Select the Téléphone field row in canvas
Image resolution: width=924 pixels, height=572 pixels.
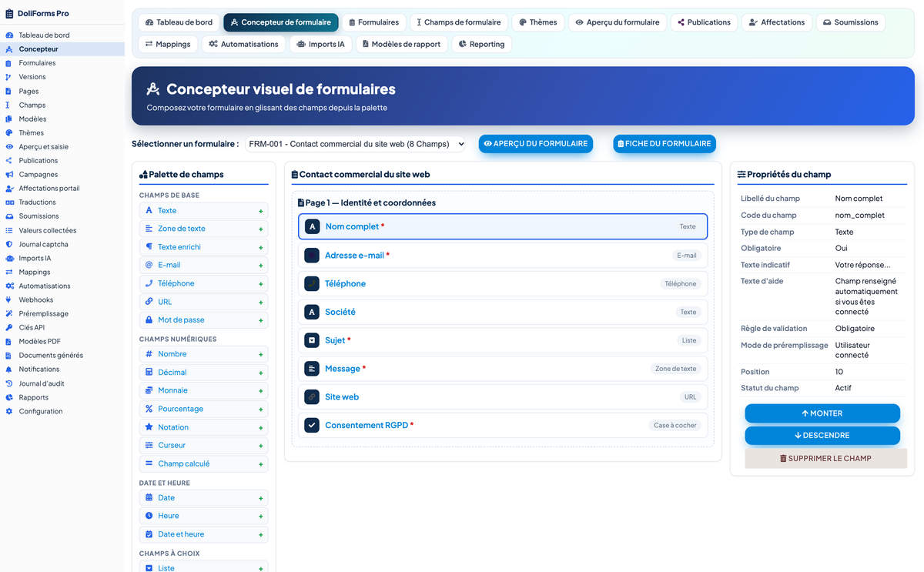(503, 283)
